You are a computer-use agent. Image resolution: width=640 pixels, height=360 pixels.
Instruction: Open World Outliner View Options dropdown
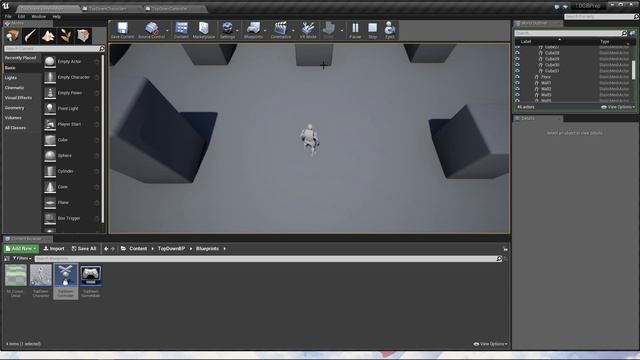tap(618, 107)
